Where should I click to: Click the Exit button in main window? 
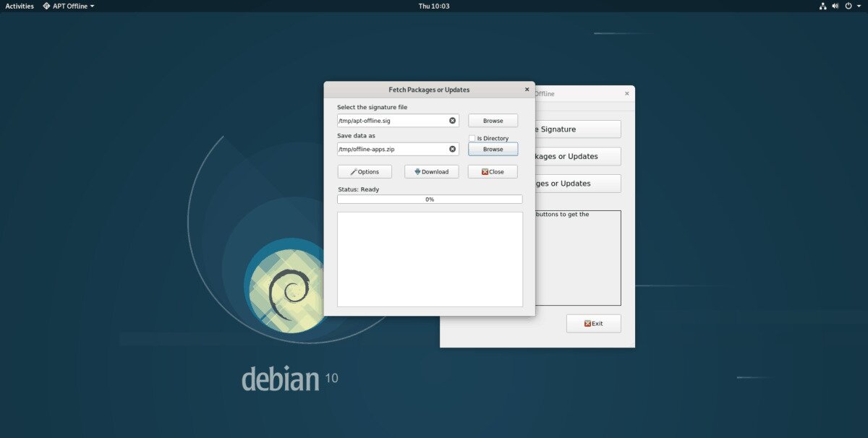(593, 324)
